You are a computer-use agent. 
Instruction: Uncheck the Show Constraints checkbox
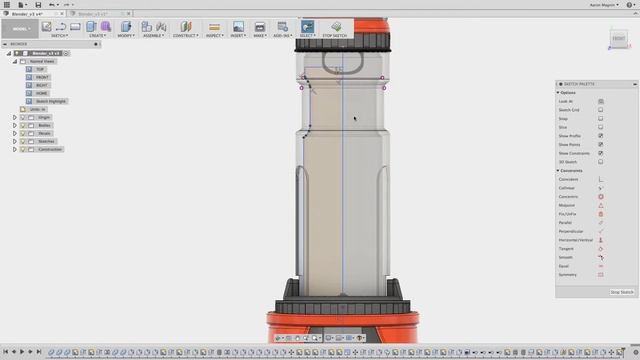pyautogui.click(x=600, y=153)
